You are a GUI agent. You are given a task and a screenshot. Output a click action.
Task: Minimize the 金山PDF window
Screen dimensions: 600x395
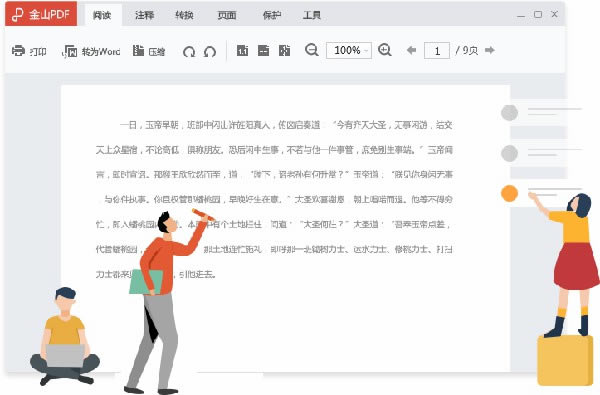520,15
